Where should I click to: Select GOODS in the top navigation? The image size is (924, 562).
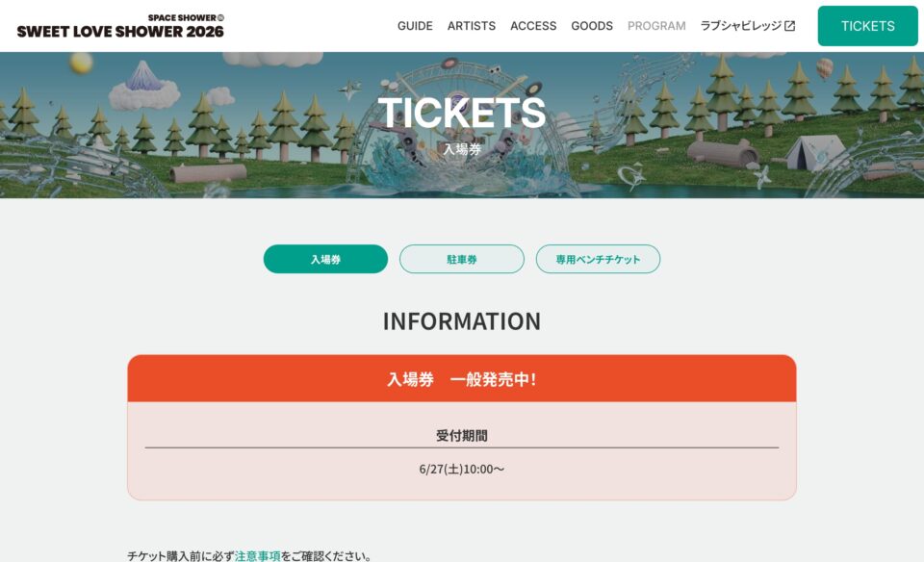pos(592,26)
